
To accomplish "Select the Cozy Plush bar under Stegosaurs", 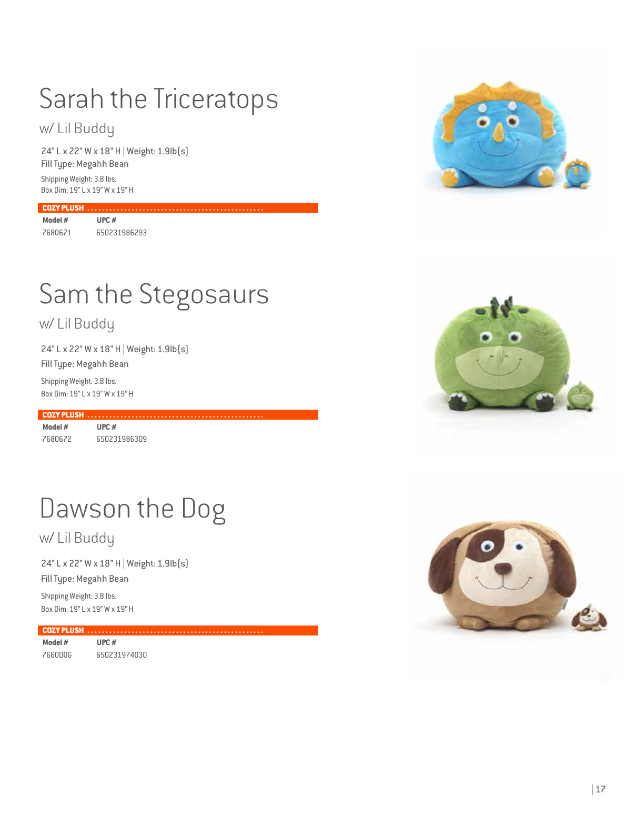I will [178, 415].
